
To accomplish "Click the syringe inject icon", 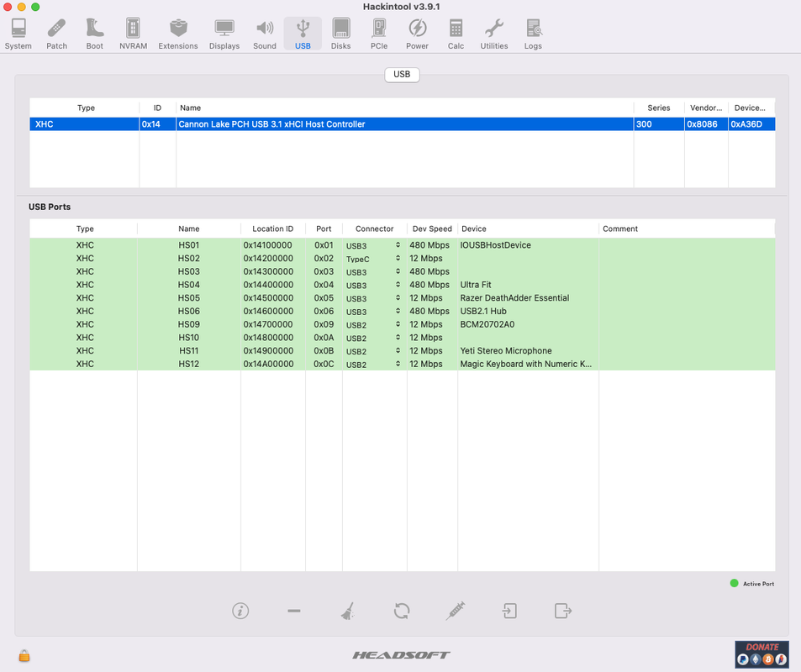I will pos(456,611).
